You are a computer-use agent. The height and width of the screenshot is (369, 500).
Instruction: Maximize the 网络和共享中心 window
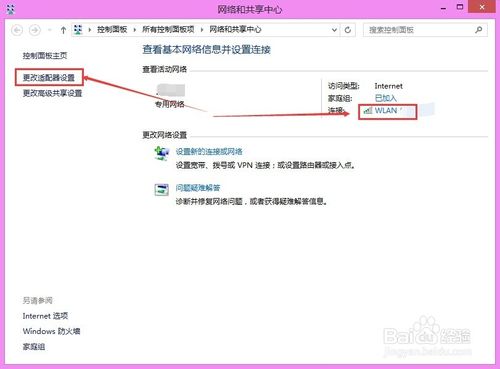[x=460, y=7]
